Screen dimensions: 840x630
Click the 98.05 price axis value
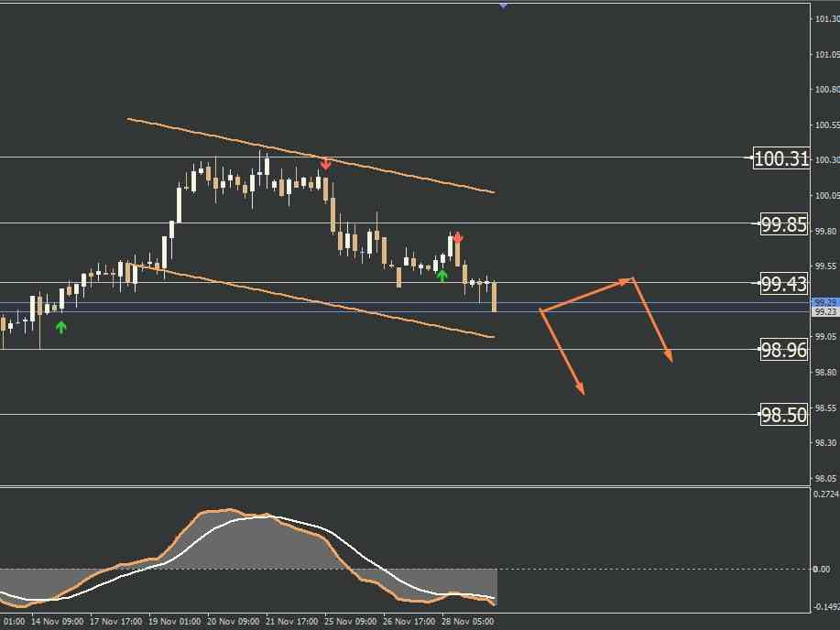coord(825,478)
